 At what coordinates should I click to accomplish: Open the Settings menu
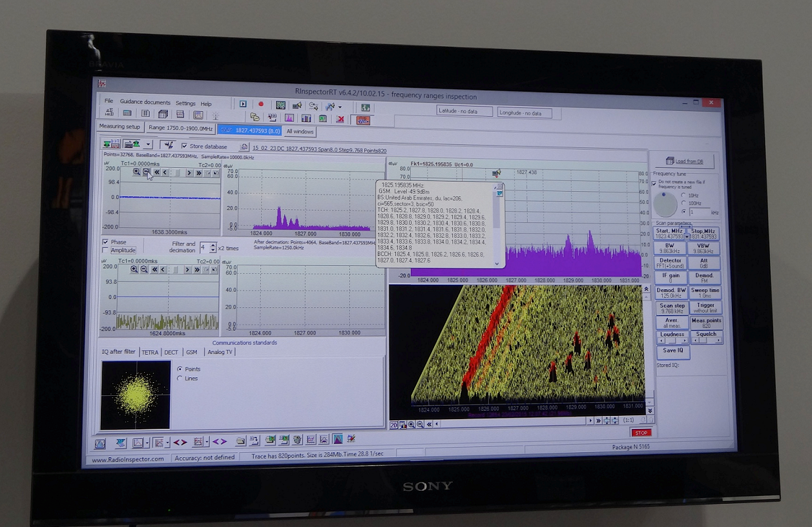click(185, 103)
